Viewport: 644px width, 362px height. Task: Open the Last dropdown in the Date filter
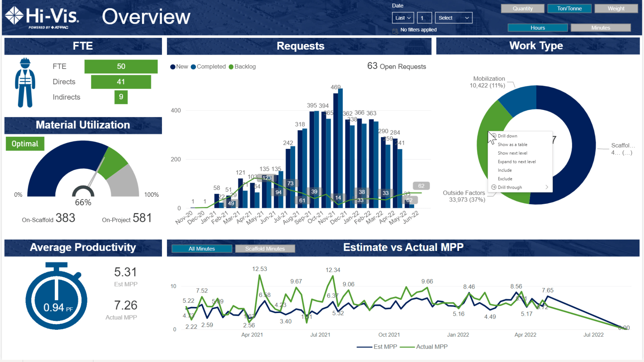(402, 17)
